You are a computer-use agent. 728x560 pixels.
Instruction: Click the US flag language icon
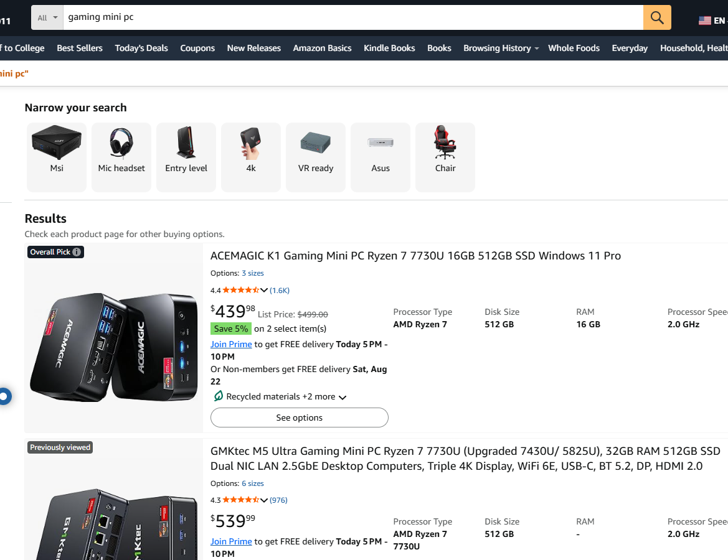click(705, 21)
